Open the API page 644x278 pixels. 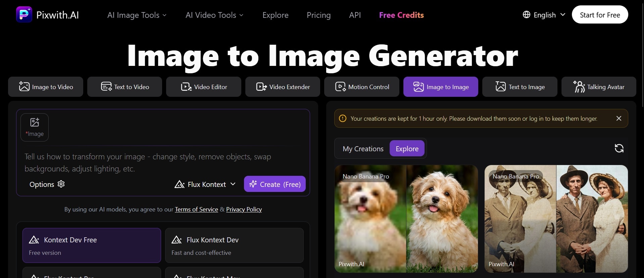coord(355,15)
